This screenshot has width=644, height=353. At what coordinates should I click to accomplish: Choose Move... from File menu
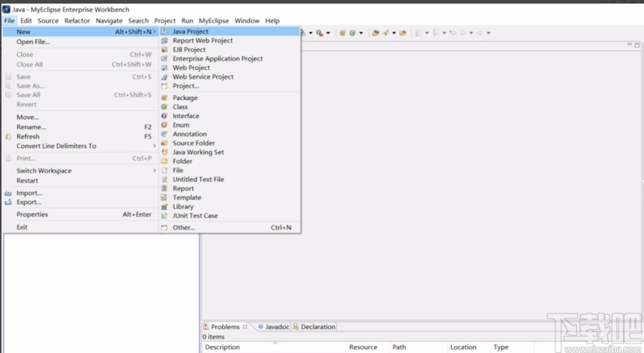click(80, 117)
